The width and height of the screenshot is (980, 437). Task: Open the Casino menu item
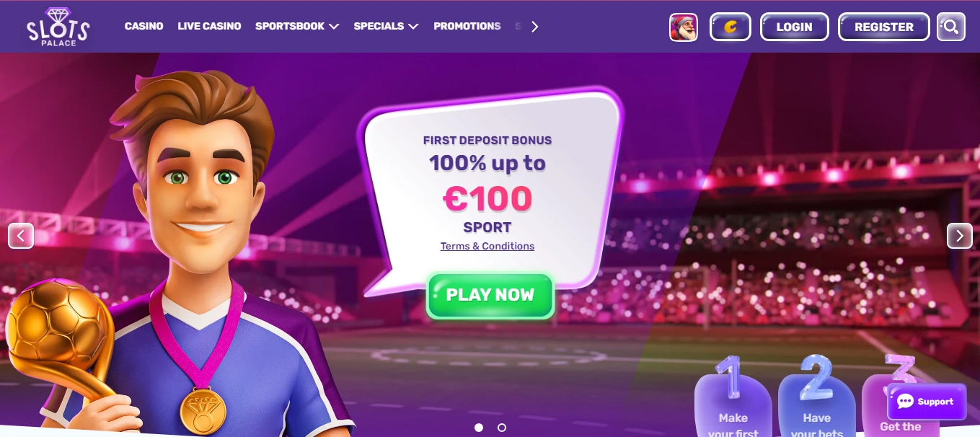pyautogui.click(x=144, y=26)
